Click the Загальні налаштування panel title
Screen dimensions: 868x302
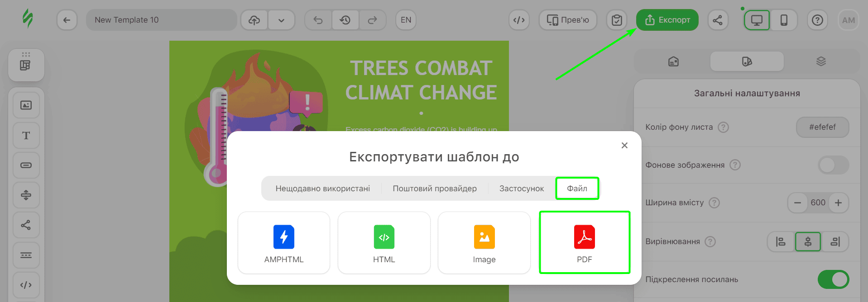747,94
